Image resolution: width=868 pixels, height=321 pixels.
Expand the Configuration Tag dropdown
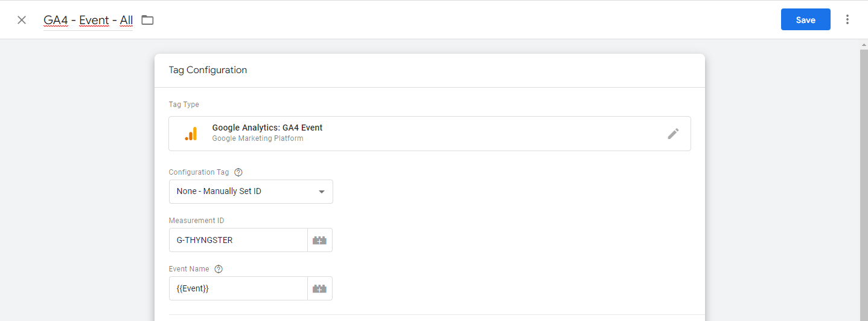(251, 192)
